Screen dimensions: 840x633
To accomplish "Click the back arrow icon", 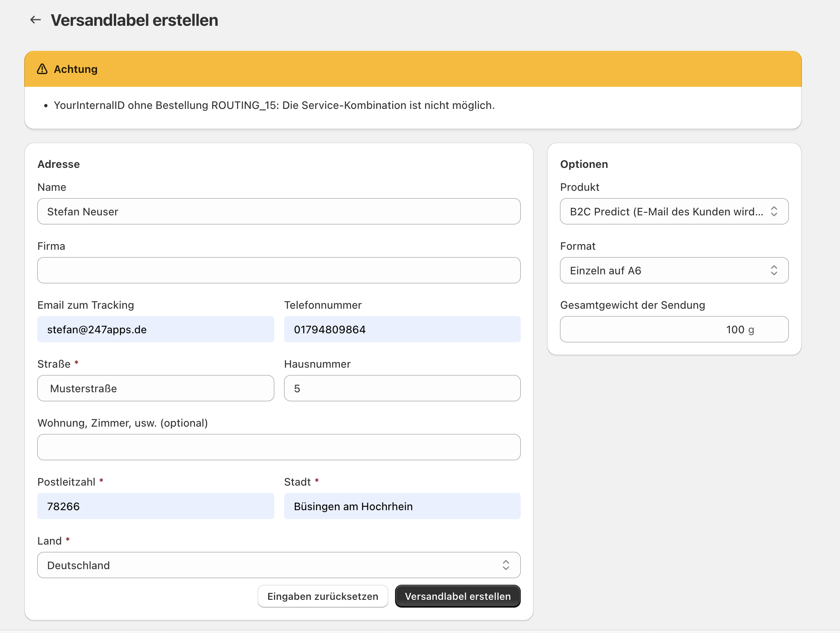I will (x=36, y=20).
